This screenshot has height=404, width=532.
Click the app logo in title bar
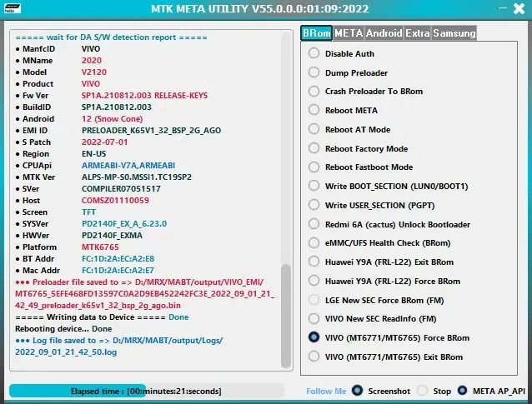13,8
